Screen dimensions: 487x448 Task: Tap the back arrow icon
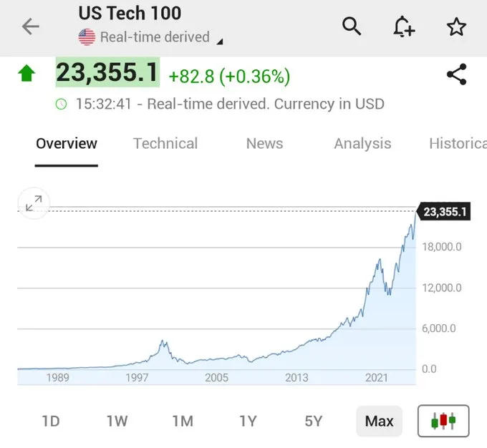tap(31, 27)
